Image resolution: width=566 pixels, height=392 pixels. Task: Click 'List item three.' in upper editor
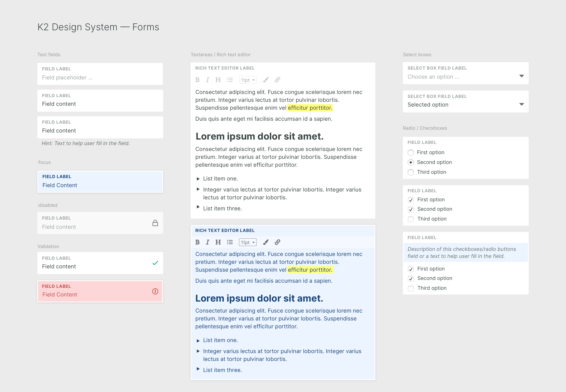coord(222,209)
